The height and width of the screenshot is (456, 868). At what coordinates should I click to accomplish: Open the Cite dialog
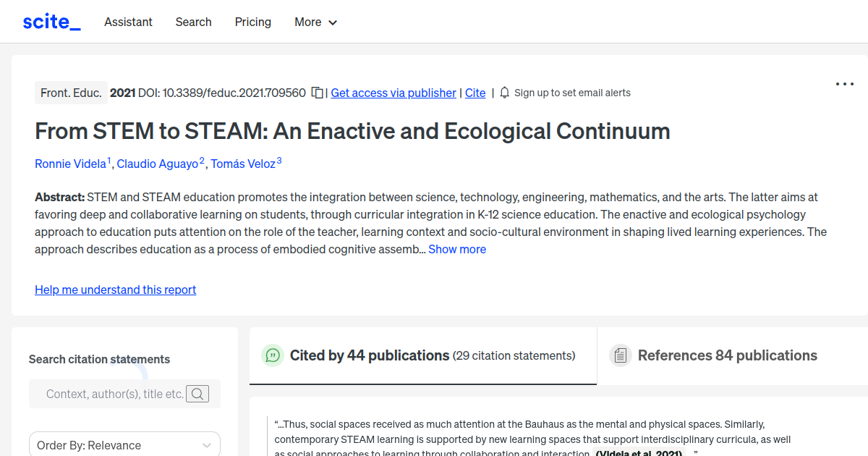click(475, 93)
